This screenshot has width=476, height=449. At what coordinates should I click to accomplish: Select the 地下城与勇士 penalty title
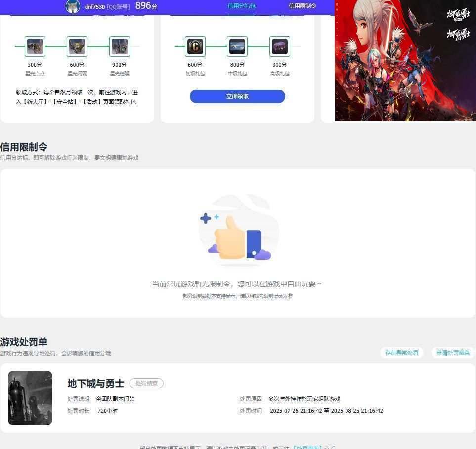click(96, 383)
